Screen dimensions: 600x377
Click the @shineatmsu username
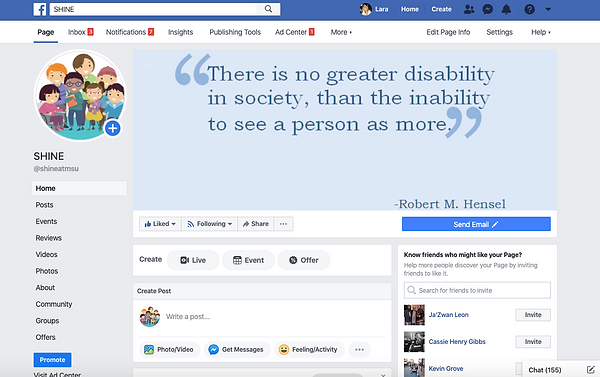56,168
